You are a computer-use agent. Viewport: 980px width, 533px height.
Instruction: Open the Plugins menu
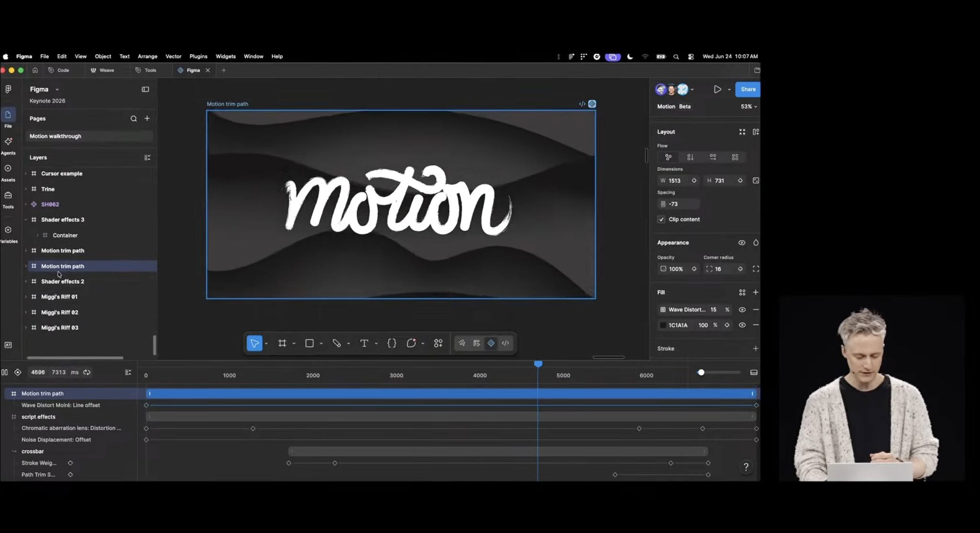(198, 56)
